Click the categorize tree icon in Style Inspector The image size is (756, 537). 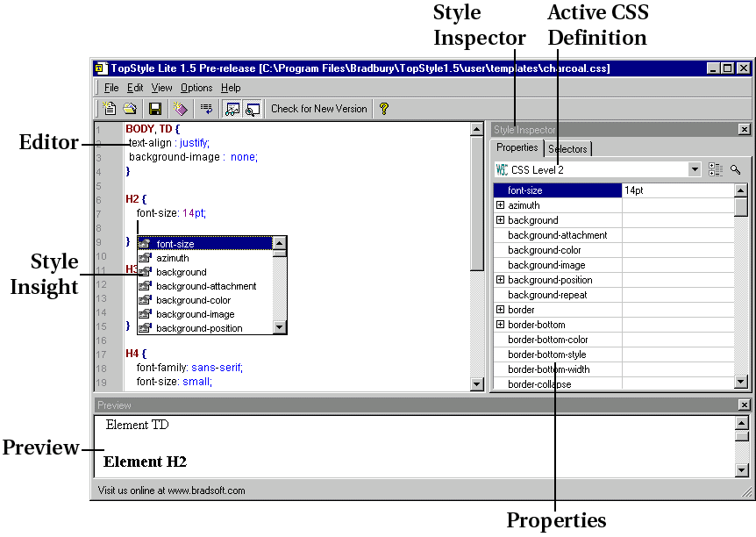715,169
